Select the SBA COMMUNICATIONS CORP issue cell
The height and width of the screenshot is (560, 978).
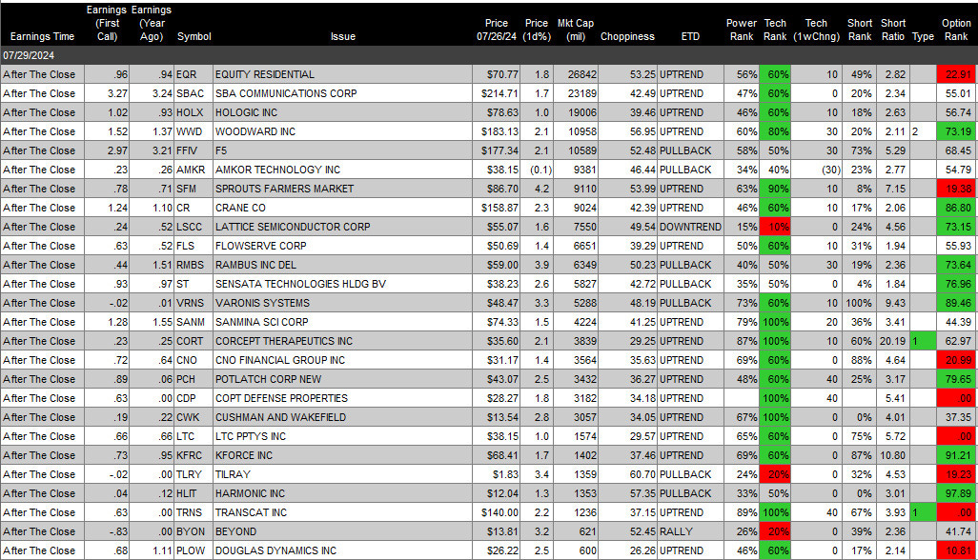[x=342, y=93]
